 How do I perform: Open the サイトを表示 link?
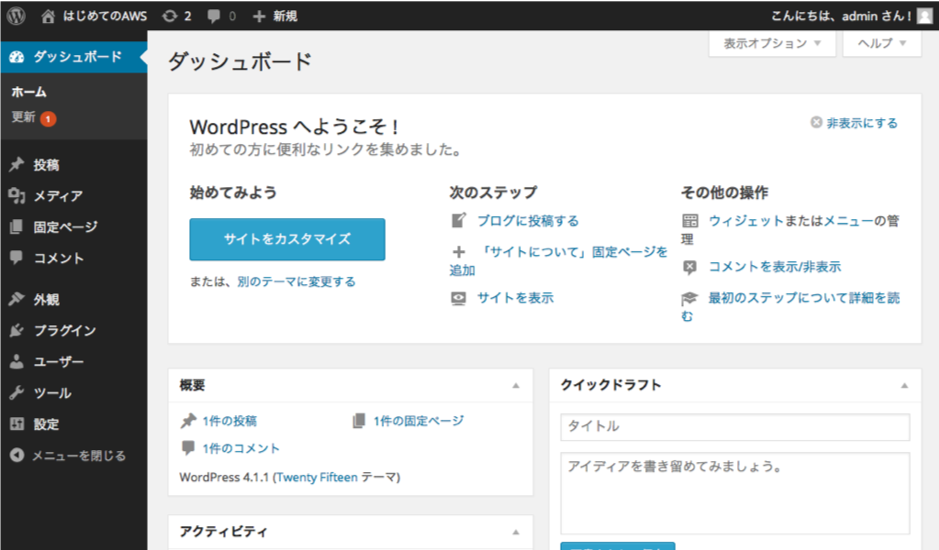coord(516,298)
